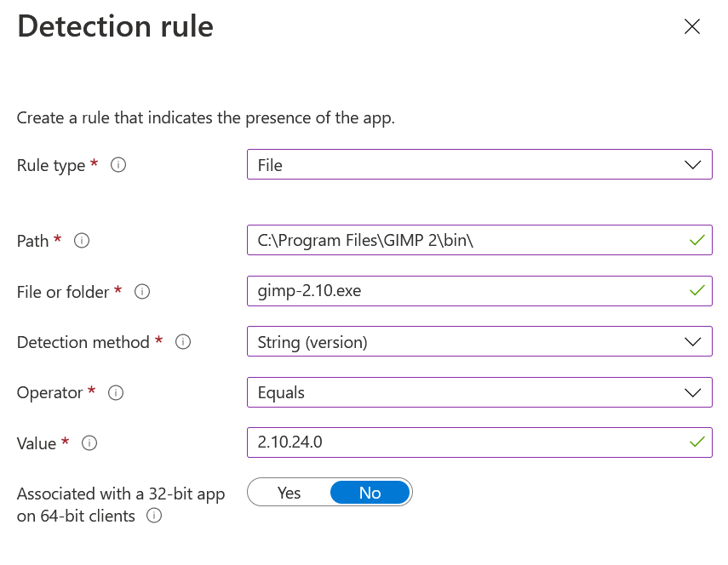
Task: Click info icon for 32-bit app setting
Action: point(154,516)
